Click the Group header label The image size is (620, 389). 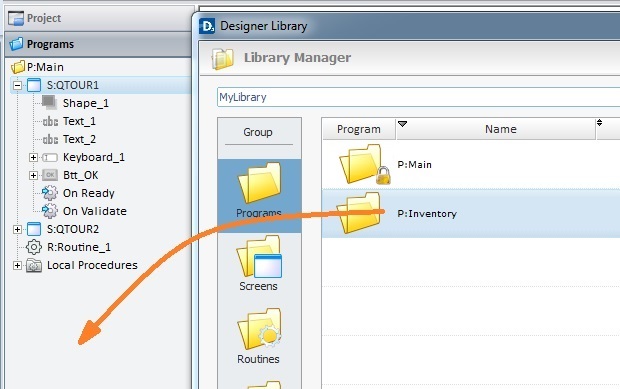coord(258,132)
